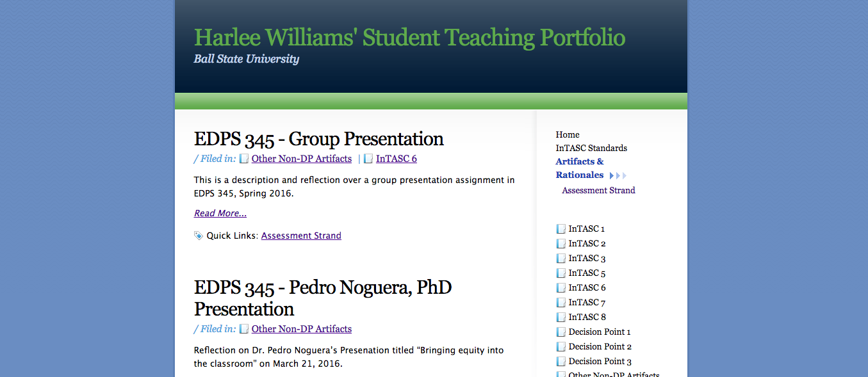Screen dimensions: 868x377
Task: Select the Assessment Strand sub-menu item
Action: [598, 190]
